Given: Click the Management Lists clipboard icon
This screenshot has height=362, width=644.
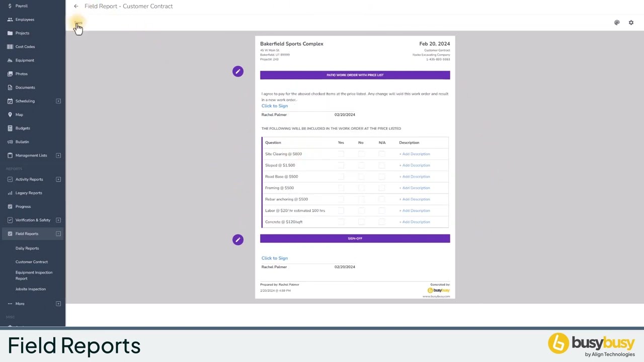Looking at the screenshot, I should pos(10,155).
